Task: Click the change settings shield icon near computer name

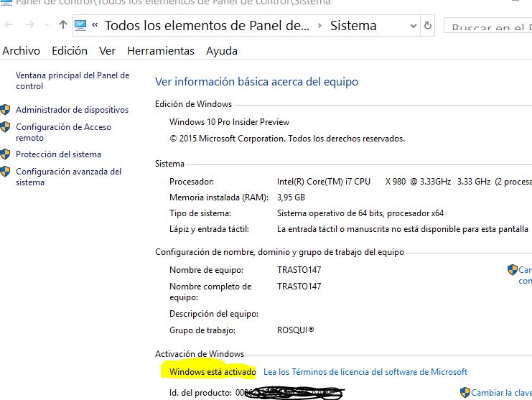Action: (x=513, y=270)
